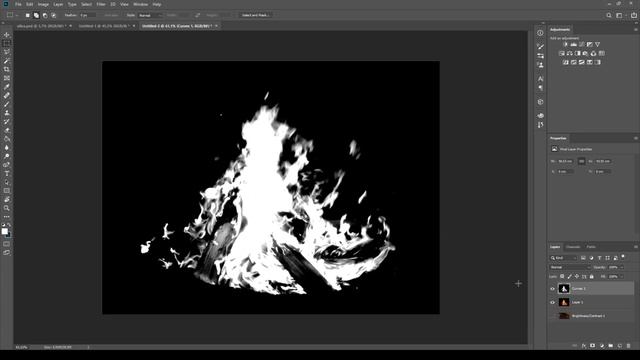Open the Filter menu

[101, 4]
